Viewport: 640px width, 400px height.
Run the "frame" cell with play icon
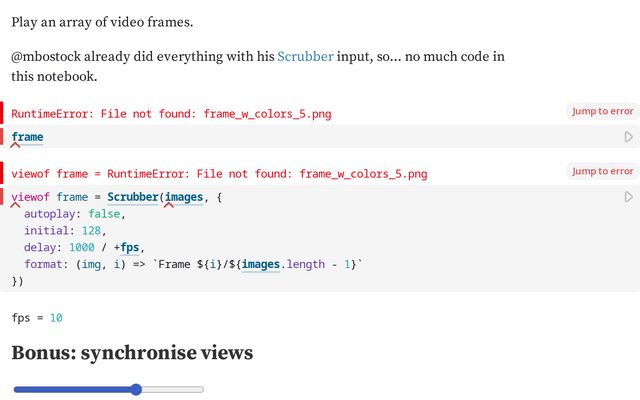tap(629, 137)
